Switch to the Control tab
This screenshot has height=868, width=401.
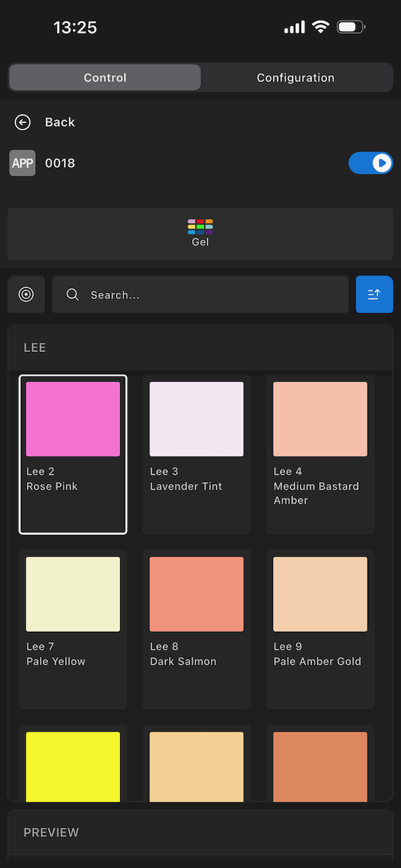(105, 77)
